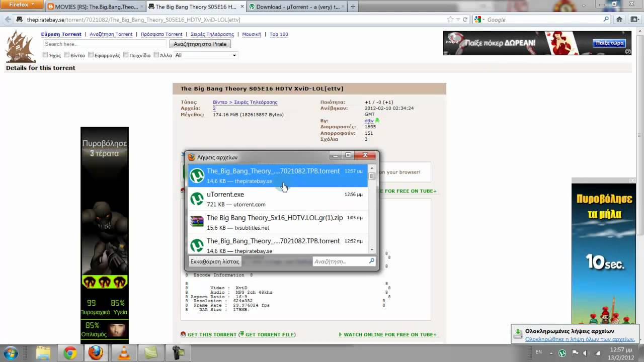Click the Google search box in the toolbar
This screenshot has height=362, width=644.
(x=542, y=20)
